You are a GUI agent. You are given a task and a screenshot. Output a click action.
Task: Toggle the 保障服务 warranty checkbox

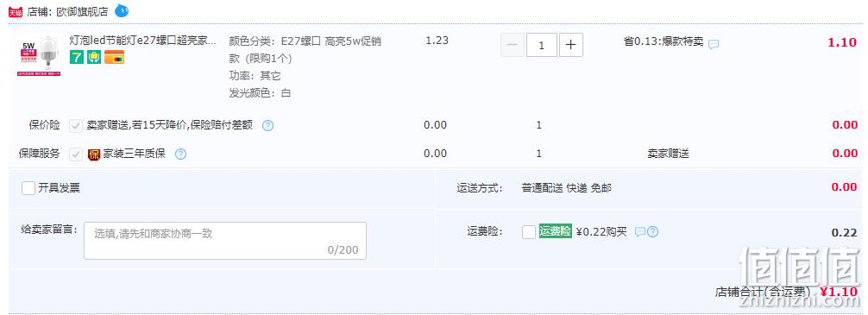76,154
